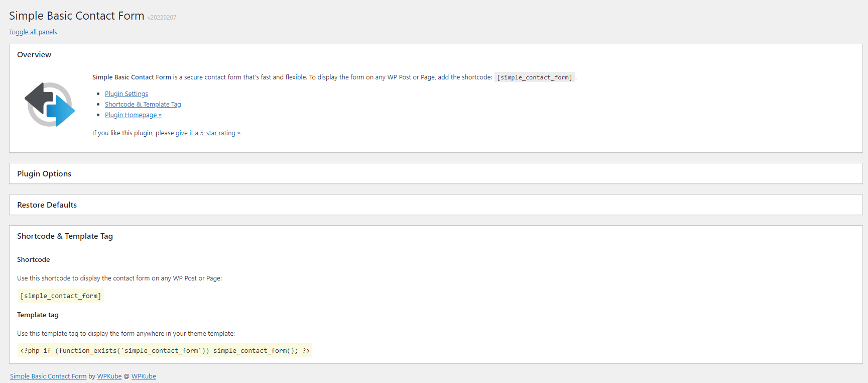
Task: Click the Simple Basic Contact Form page title
Action: (77, 16)
